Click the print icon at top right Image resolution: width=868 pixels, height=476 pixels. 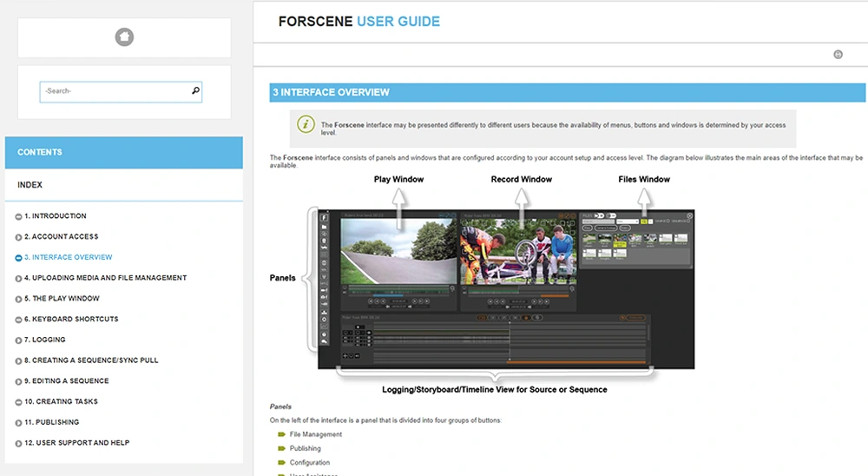tap(838, 54)
